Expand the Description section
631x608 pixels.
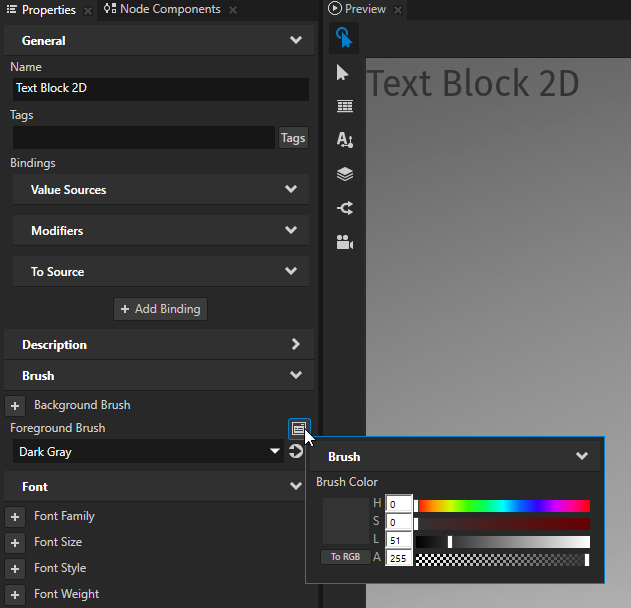(296, 344)
